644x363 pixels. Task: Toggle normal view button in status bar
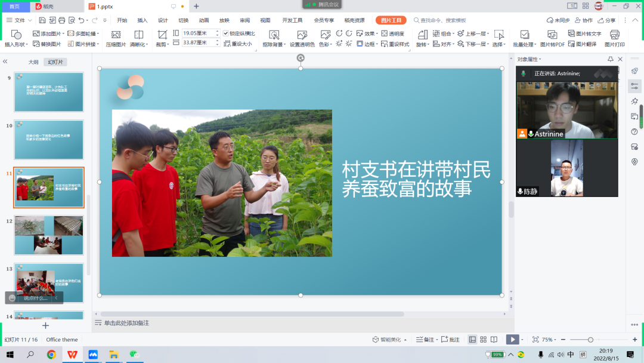click(472, 339)
